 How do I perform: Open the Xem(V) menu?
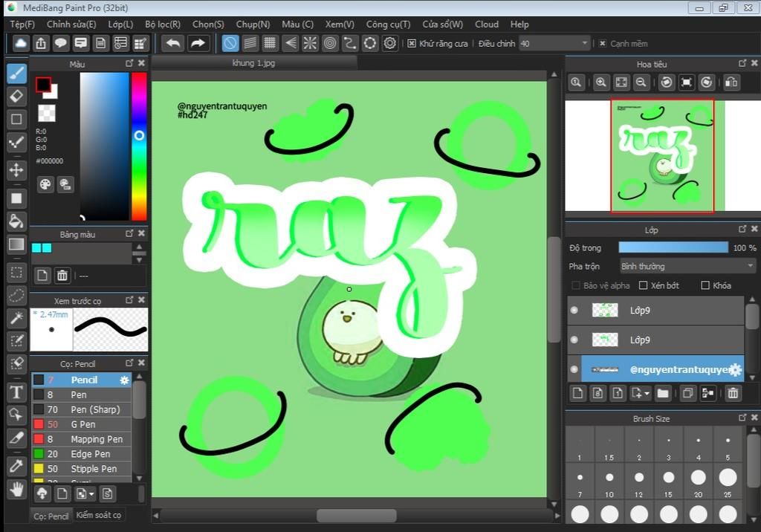click(x=340, y=25)
